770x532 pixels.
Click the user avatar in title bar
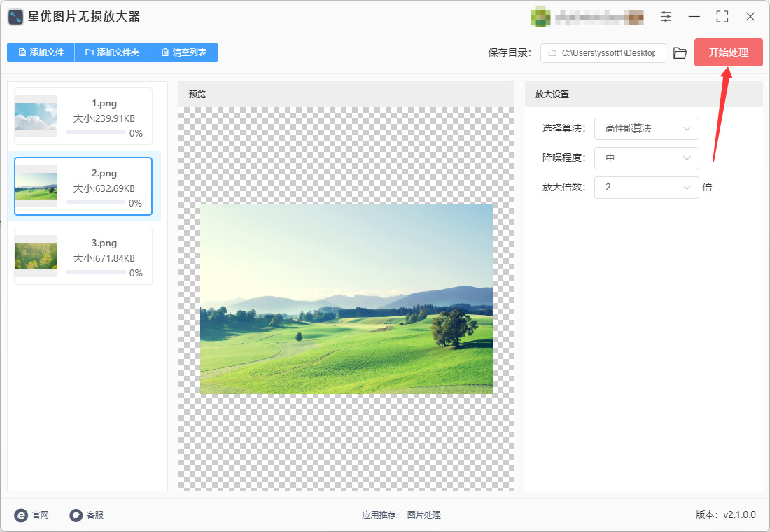coord(540,17)
